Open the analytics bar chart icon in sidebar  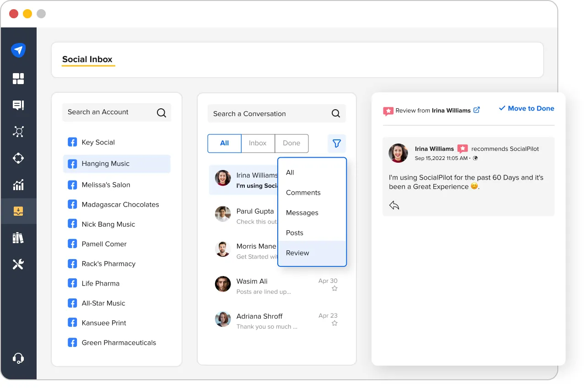[18, 185]
